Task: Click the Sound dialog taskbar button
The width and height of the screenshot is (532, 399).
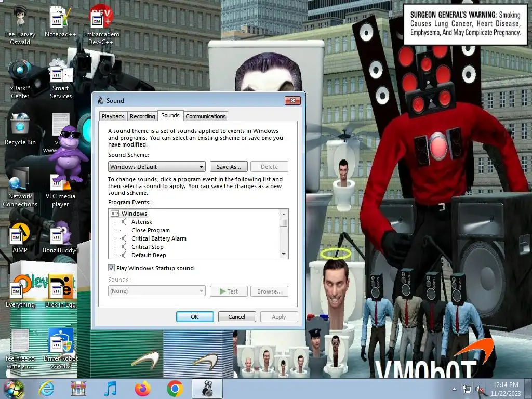Action: click(x=207, y=389)
